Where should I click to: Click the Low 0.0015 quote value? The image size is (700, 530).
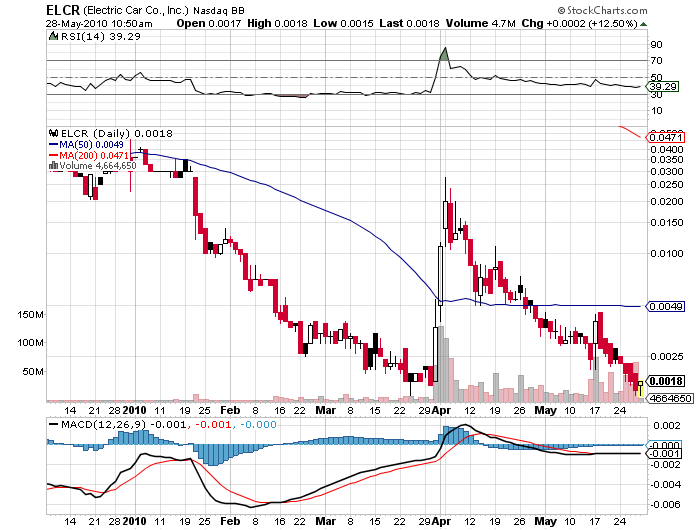coord(343,23)
